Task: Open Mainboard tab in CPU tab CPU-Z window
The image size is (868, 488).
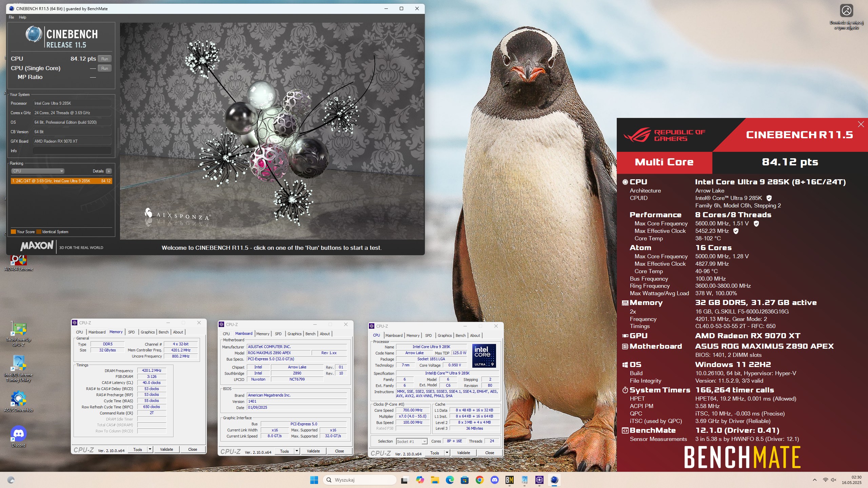Action: [x=394, y=335]
